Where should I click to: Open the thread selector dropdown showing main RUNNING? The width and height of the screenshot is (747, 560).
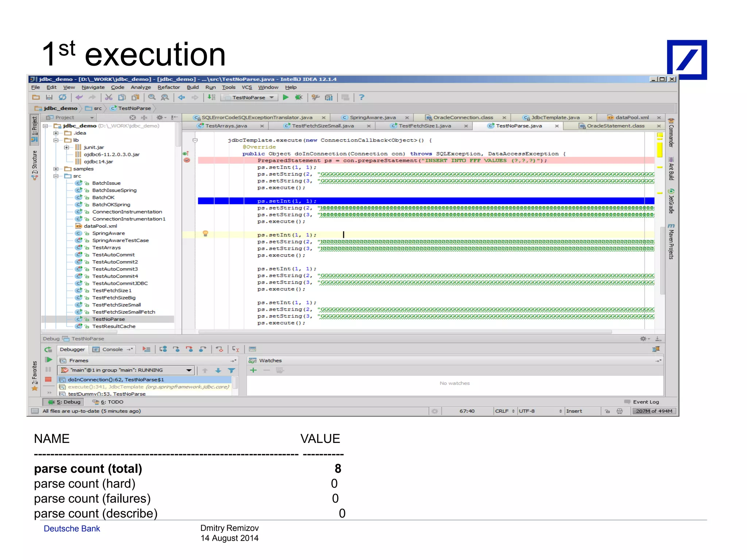click(x=126, y=370)
